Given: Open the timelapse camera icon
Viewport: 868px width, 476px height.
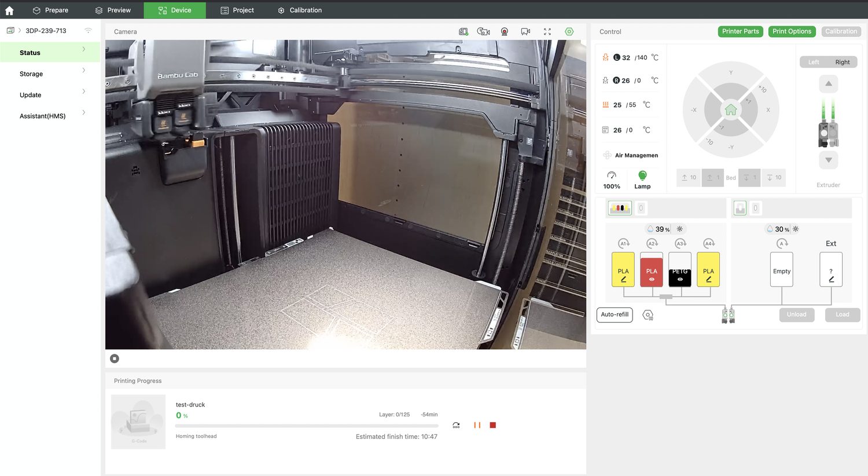Looking at the screenshot, I should [x=483, y=32].
